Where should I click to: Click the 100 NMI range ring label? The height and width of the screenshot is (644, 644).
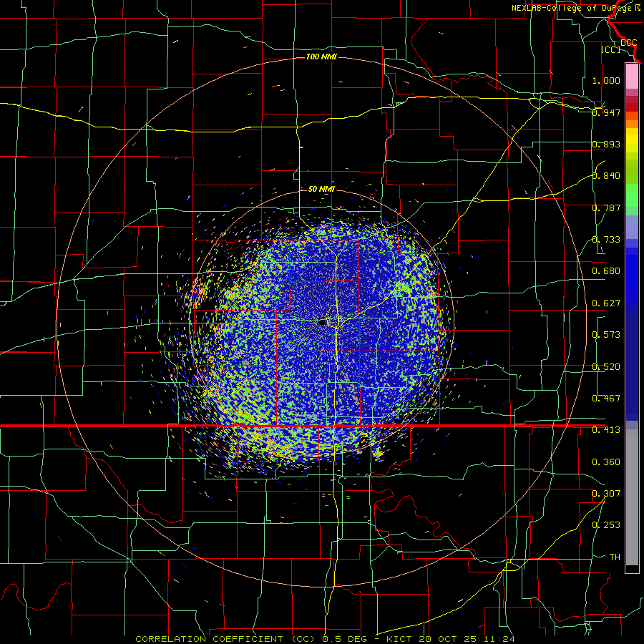tap(321, 57)
